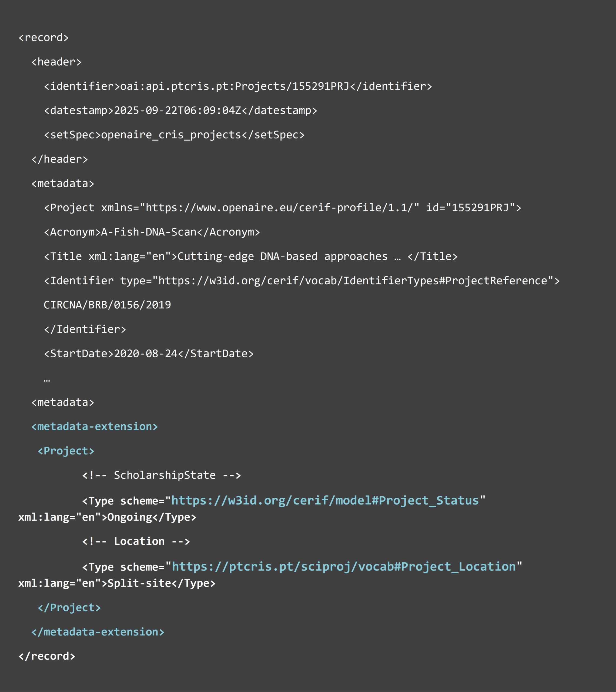
Task: Click the Identifier type ProjectReference line
Action: click(x=302, y=281)
